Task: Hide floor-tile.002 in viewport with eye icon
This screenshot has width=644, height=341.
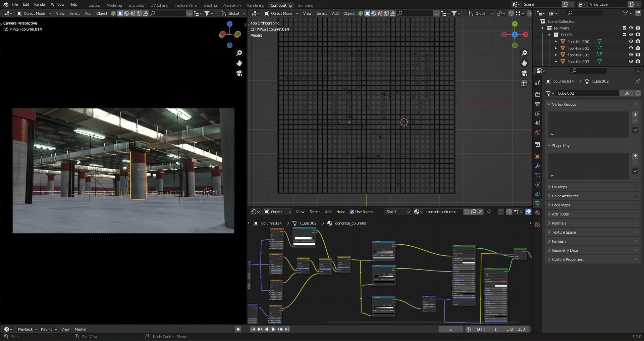Action: click(x=631, y=55)
